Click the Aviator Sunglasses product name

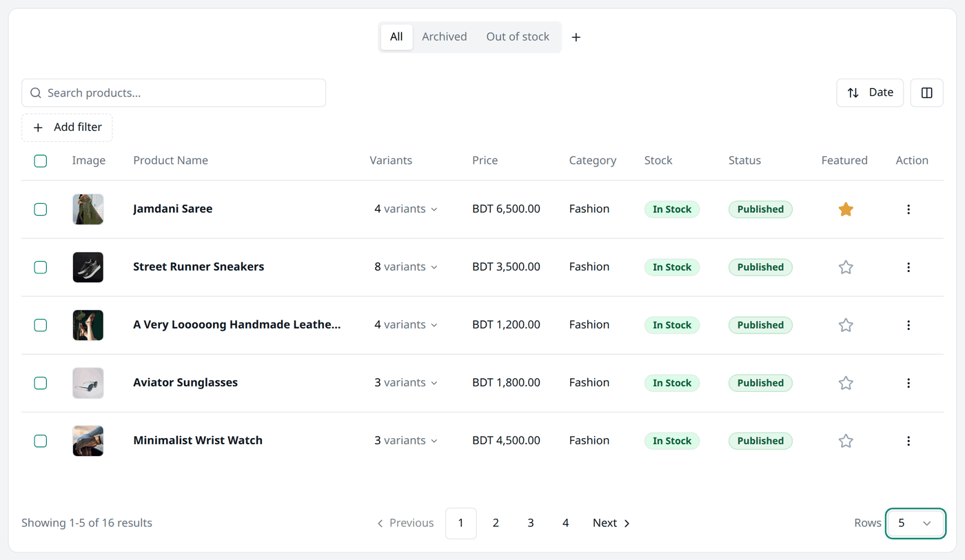coord(185,383)
